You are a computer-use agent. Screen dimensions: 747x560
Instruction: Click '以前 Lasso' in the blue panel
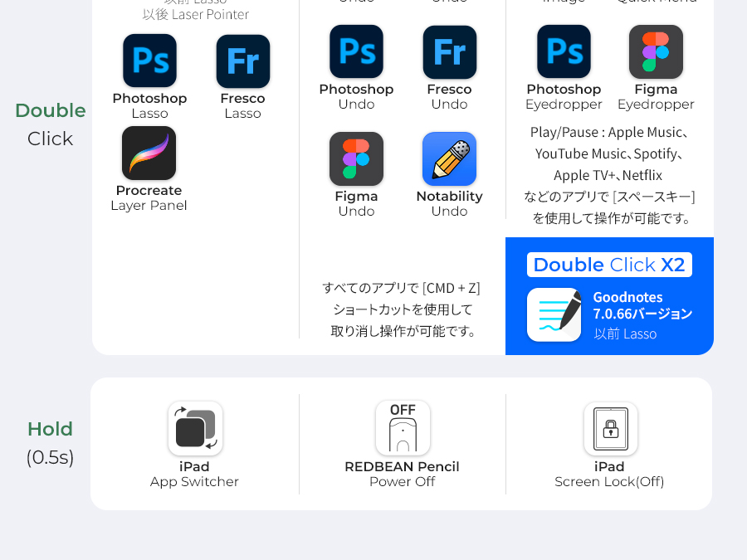pyautogui.click(x=625, y=334)
